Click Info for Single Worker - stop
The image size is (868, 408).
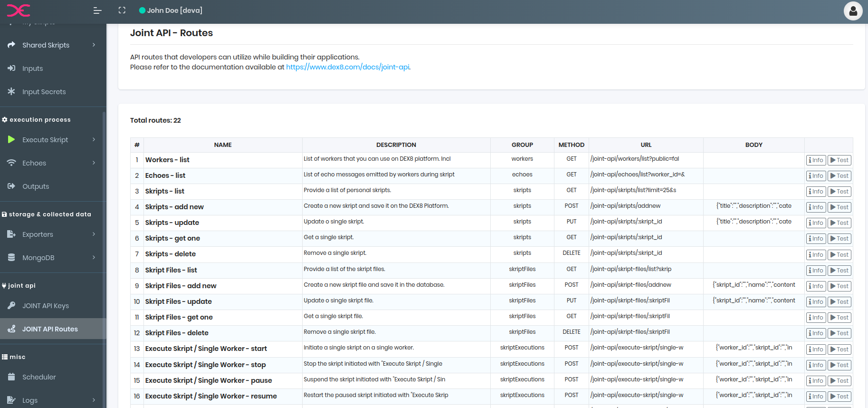(816, 365)
